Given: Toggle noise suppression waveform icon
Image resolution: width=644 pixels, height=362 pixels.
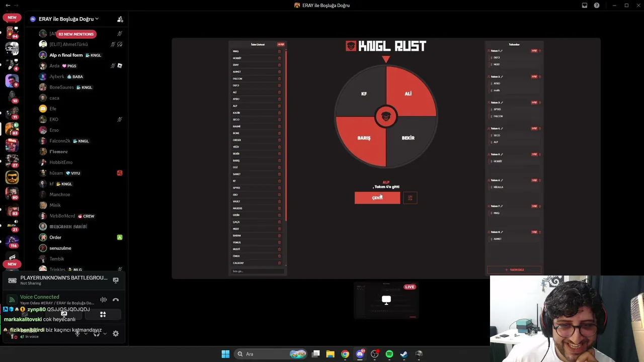Looking at the screenshot, I should (103, 300).
